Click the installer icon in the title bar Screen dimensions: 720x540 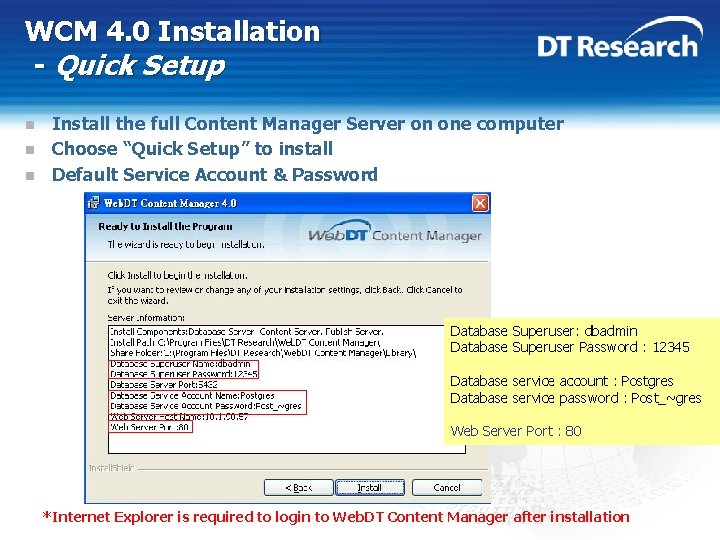click(94, 203)
